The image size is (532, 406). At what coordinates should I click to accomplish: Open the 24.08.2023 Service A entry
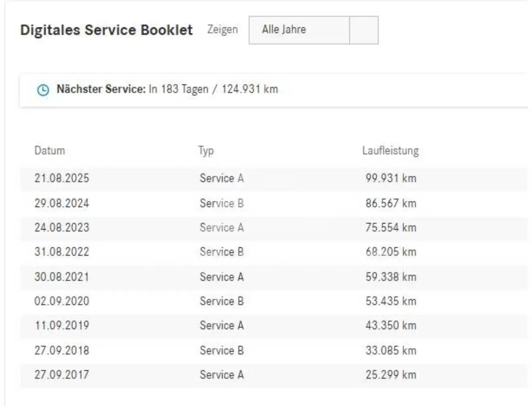point(274,228)
